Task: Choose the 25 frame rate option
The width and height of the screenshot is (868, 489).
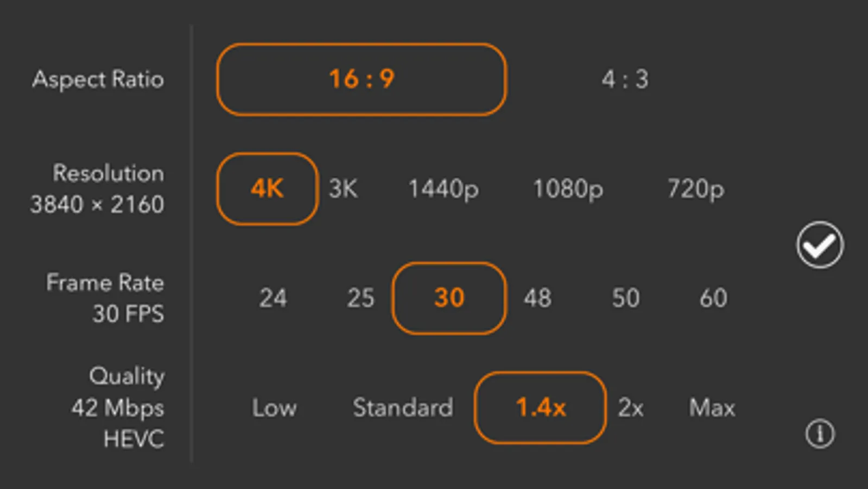Action: pyautogui.click(x=360, y=298)
